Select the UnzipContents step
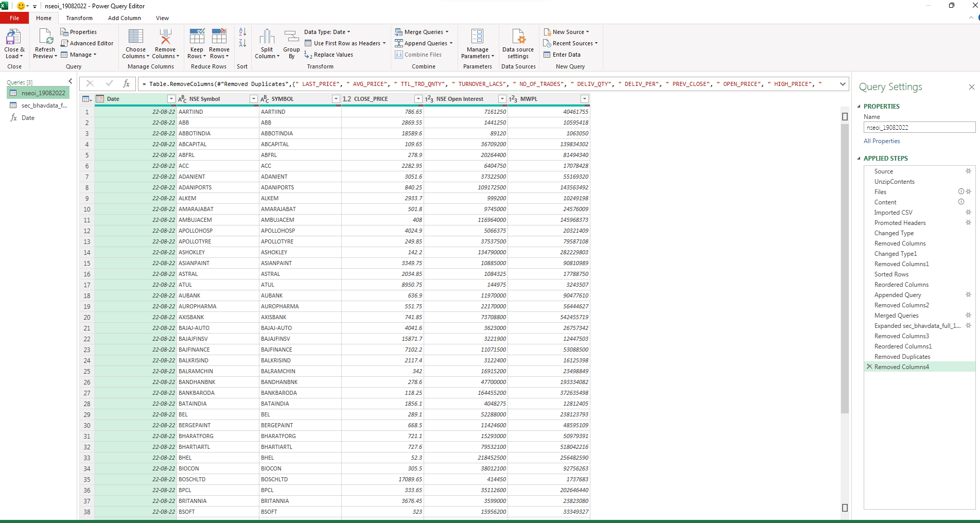 [x=894, y=182]
